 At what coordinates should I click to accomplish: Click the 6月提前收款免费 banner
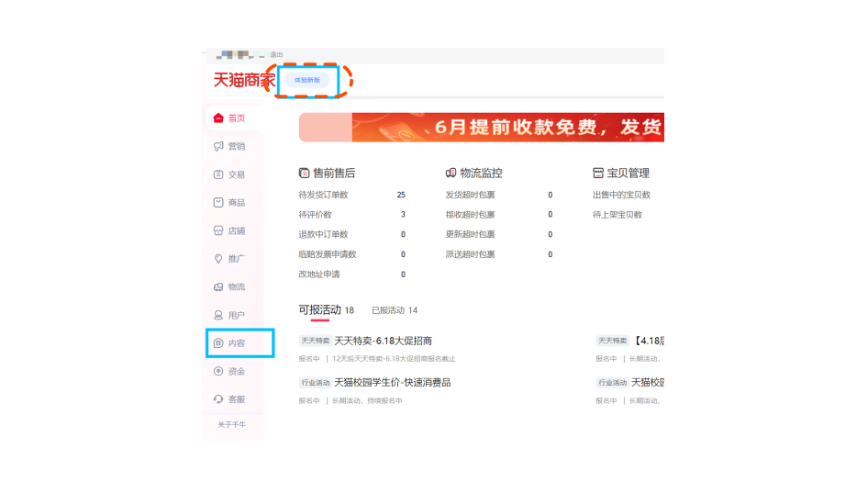pyautogui.click(x=482, y=128)
